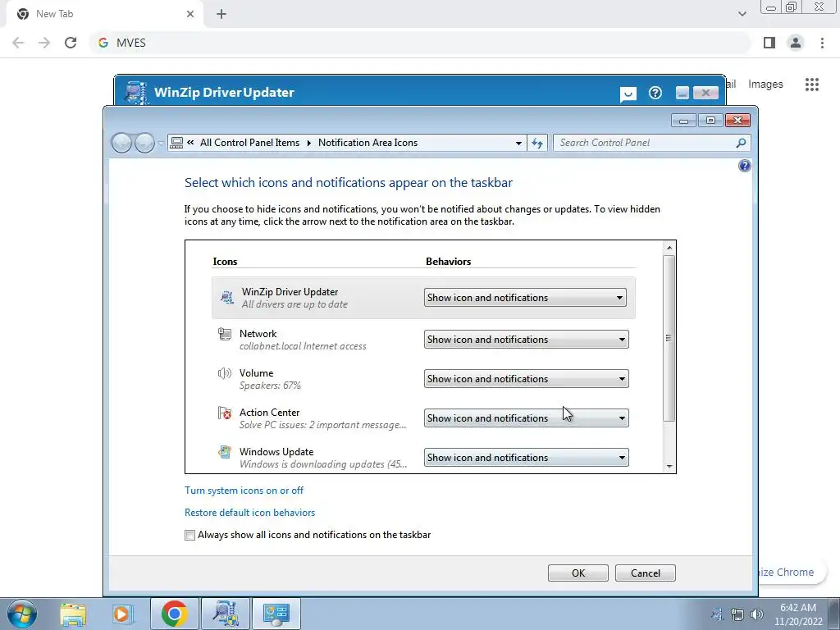
Task: Click the icon list vertical scrollbar thumb
Action: (669, 338)
